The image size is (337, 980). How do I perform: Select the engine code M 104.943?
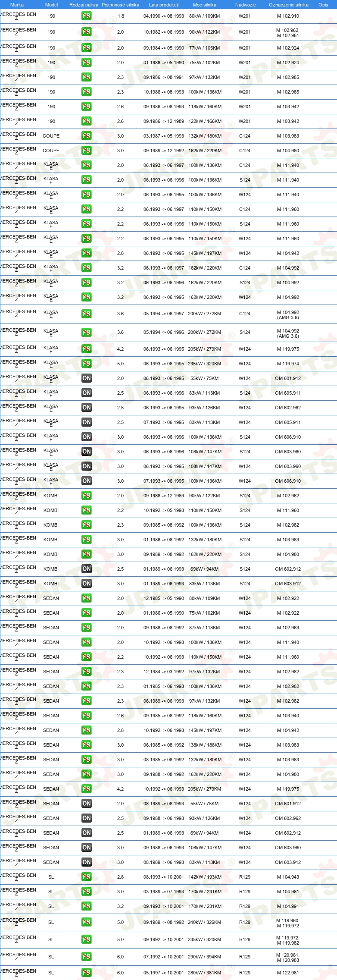pyautogui.click(x=288, y=877)
